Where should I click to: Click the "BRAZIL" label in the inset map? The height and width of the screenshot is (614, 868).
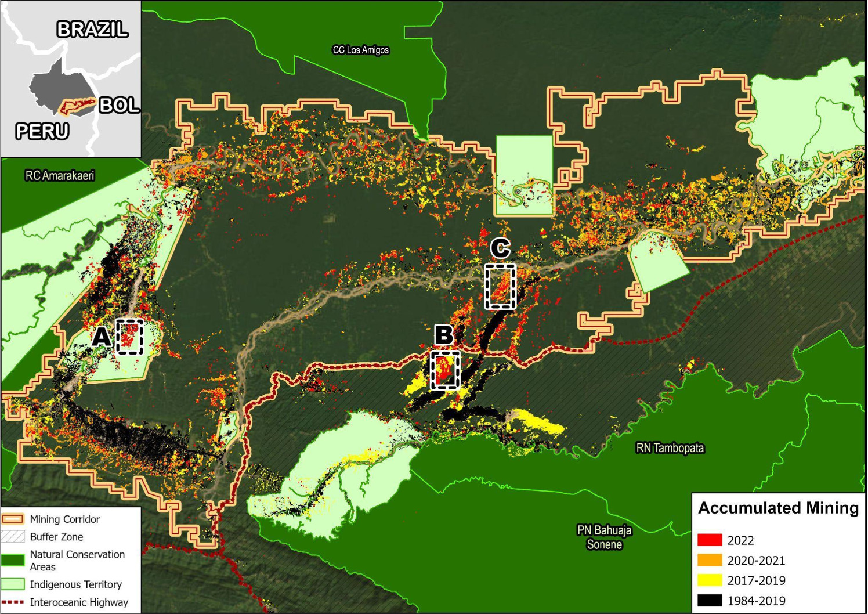pos(92,30)
